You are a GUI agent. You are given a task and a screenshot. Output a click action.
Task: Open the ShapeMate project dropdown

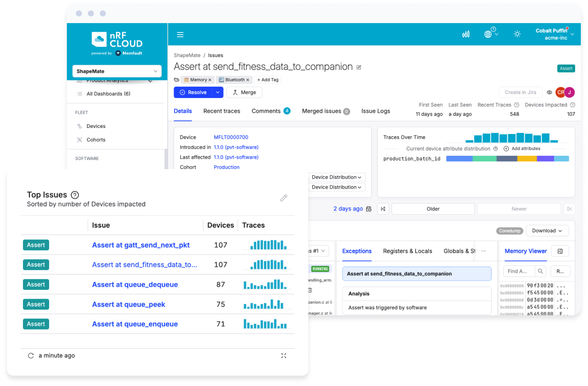point(117,71)
